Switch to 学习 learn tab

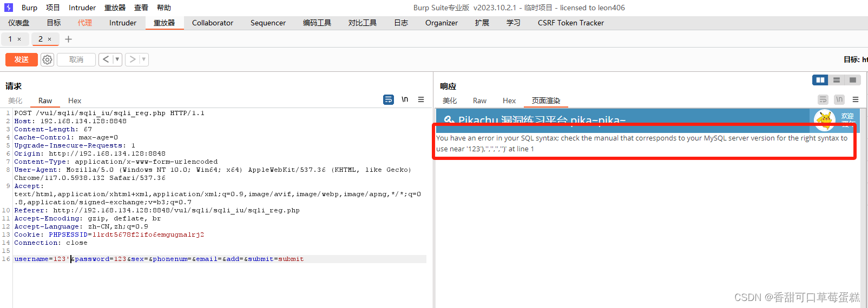(x=514, y=23)
